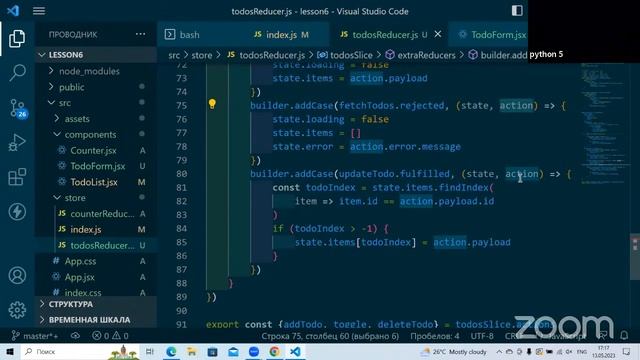Click the lightbulb code action on line 75
640x360 pixels.
(212, 104)
